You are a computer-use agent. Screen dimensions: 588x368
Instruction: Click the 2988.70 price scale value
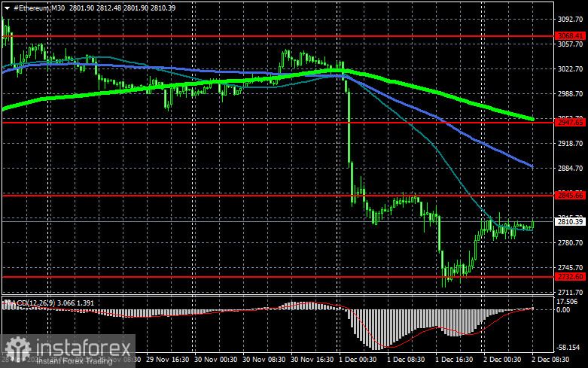point(571,93)
